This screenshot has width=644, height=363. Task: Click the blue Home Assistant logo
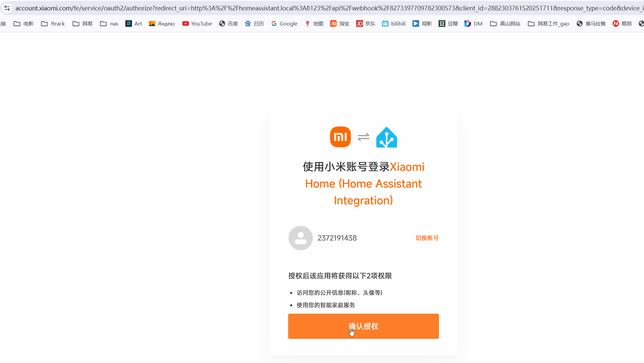(x=387, y=137)
